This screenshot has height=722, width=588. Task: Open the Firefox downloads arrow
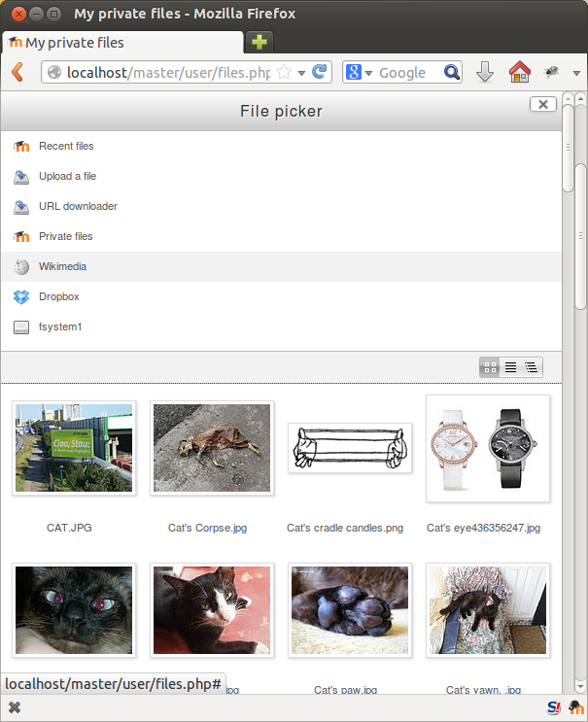485,72
